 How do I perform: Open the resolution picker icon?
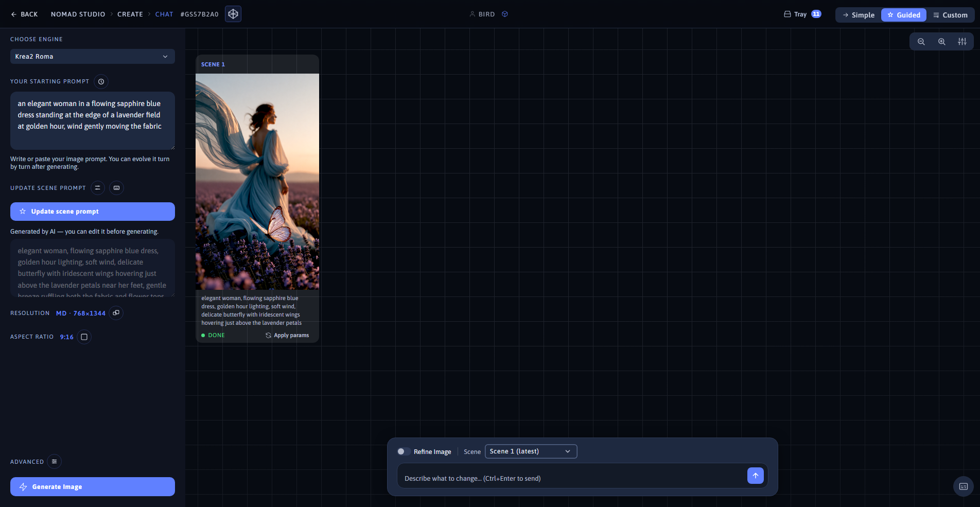116,313
